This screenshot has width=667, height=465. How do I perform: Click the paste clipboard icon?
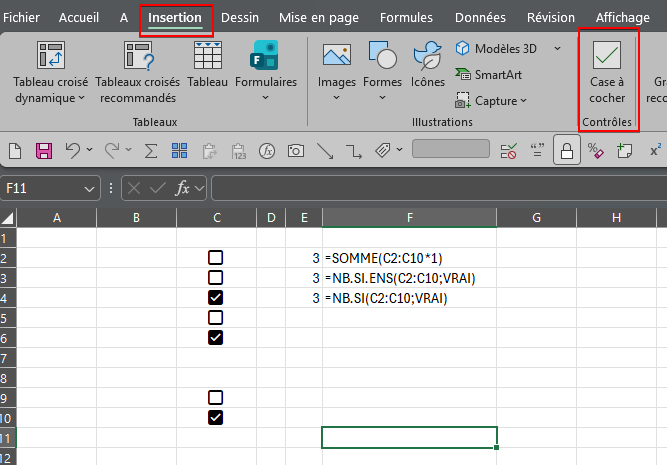209,151
